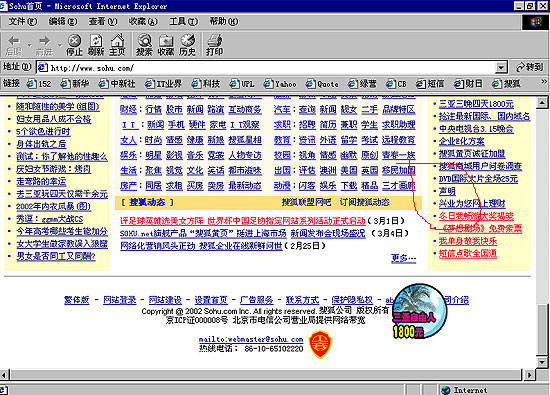Image resolution: width=550 pixels, height=395 pixels.
Task: Show History (历史) toolbar icon
Action: click(x=187, y=45)
